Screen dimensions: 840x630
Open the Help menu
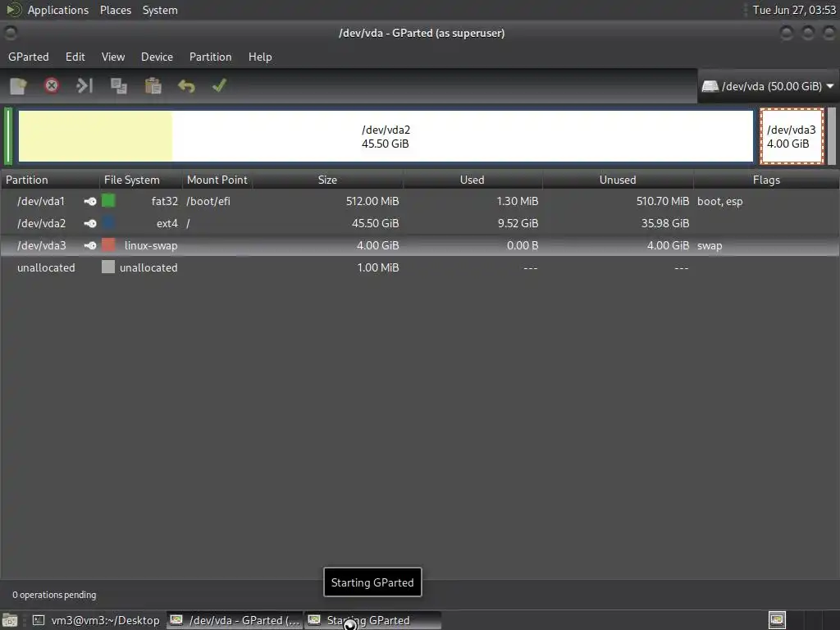pyautogui.click(x=260, y=57)
